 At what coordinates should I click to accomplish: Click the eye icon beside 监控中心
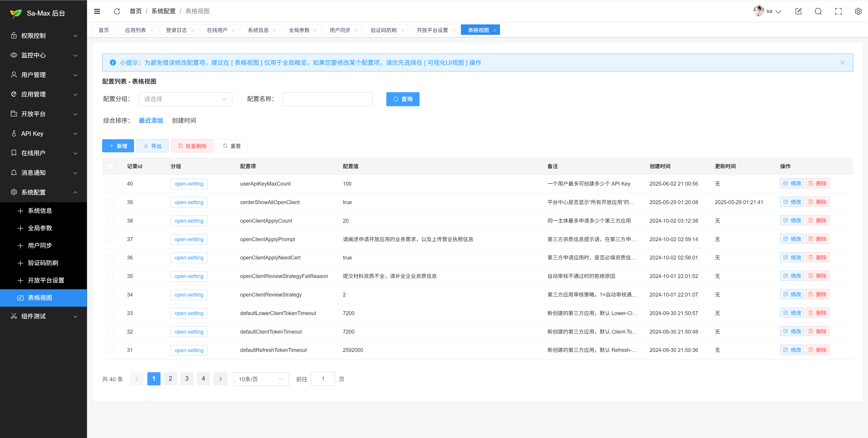coord(14,55)
